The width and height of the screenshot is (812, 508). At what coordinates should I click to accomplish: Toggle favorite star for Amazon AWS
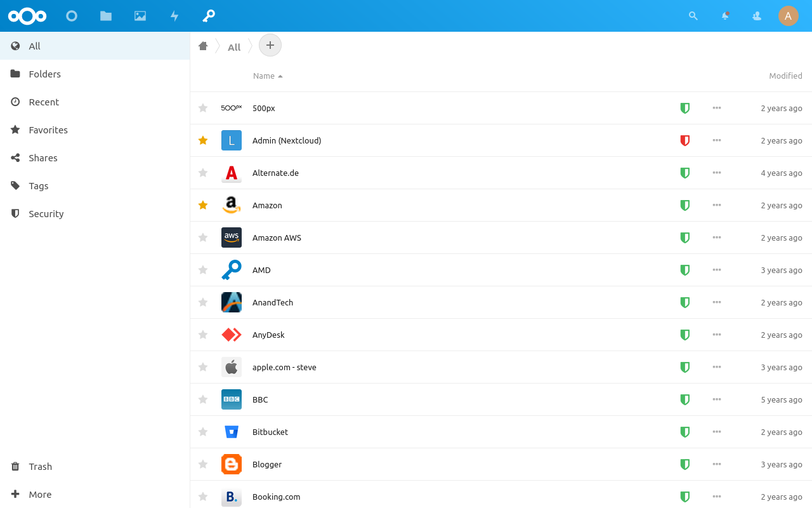tap(203, 237)
